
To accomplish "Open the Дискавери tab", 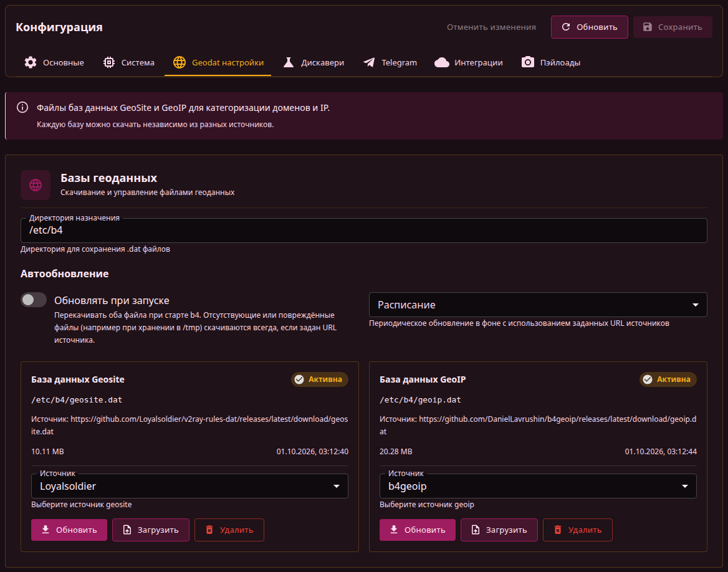I will point(314,62).
